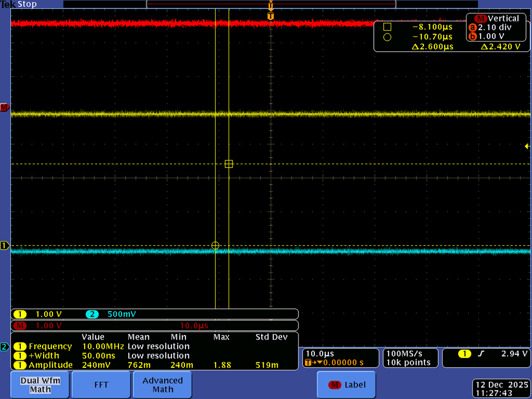
Task: Click the Vertical M badge at top right
Action: [480, 19]
